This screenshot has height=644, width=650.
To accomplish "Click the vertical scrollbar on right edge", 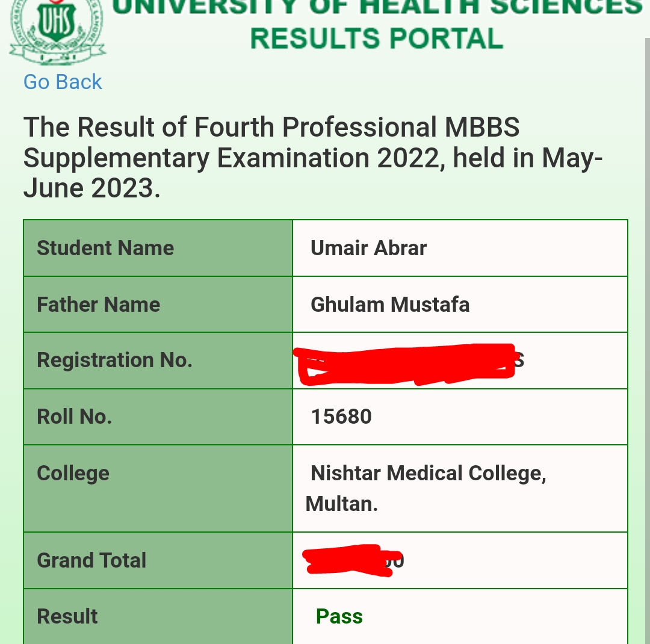I will click(x=647, y=341).
